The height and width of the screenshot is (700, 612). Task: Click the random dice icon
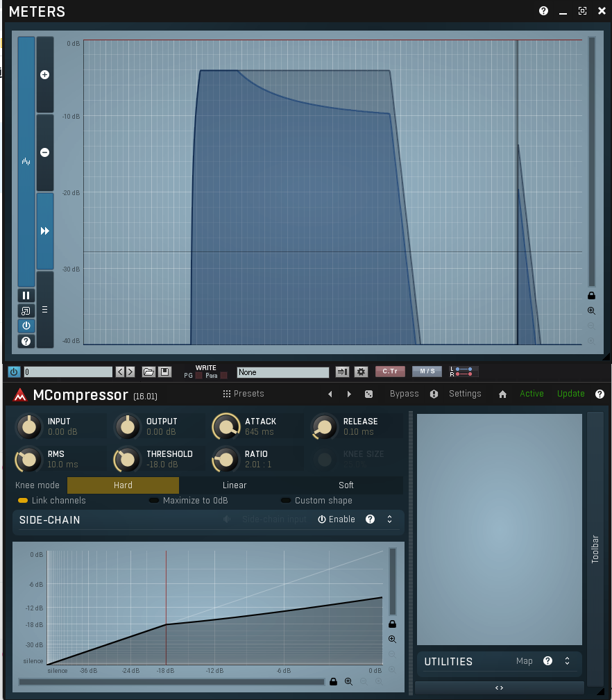[368, 394]
